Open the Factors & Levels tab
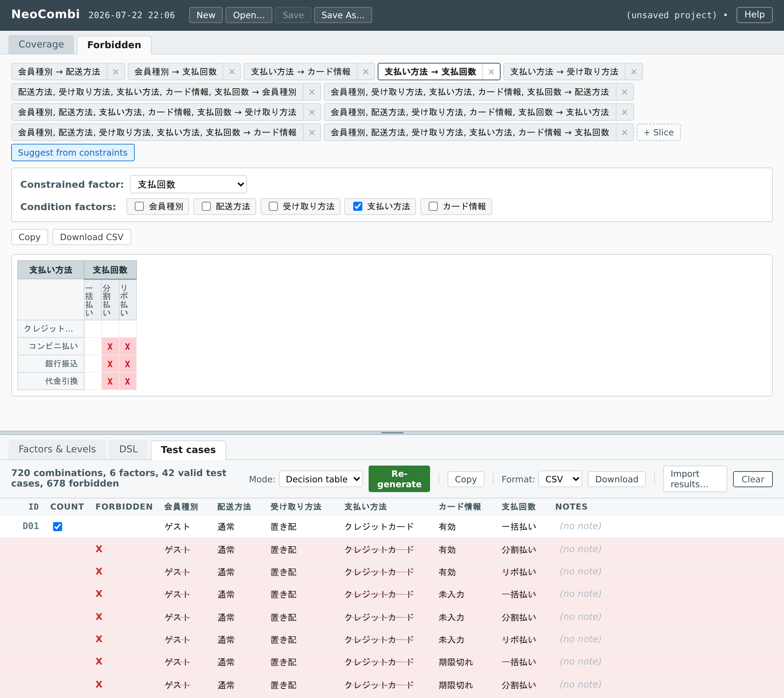This screenshot has height=698, width=784. point(57,449)
